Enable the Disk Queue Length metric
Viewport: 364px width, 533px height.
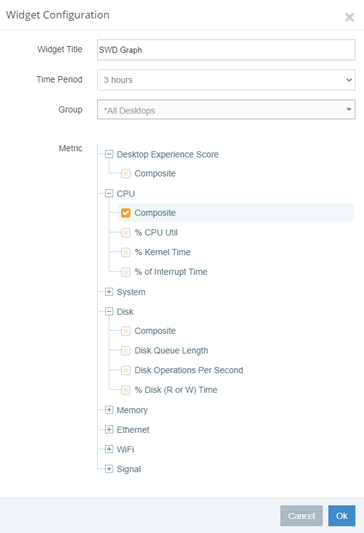point(126,350)
